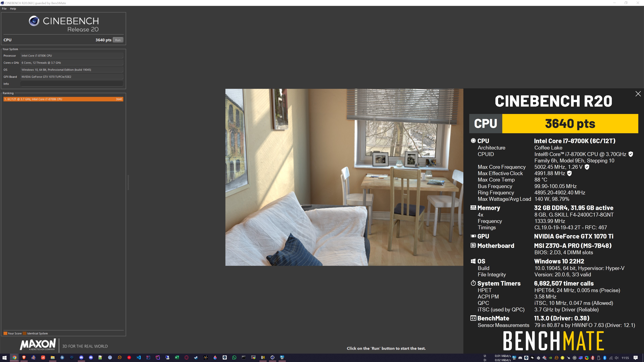Open Brave browser from the taskbar
The height and width of the screenshot is (362, 644).
point(24,357)
